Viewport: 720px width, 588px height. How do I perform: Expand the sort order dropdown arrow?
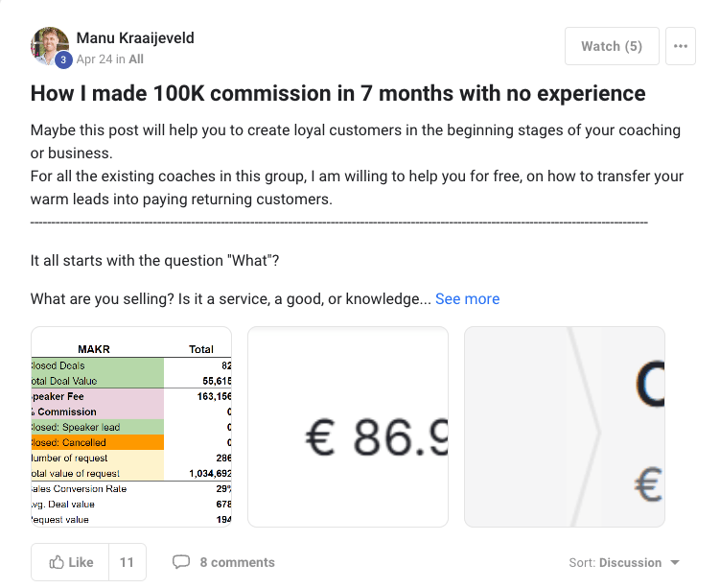tap(675, 563)
